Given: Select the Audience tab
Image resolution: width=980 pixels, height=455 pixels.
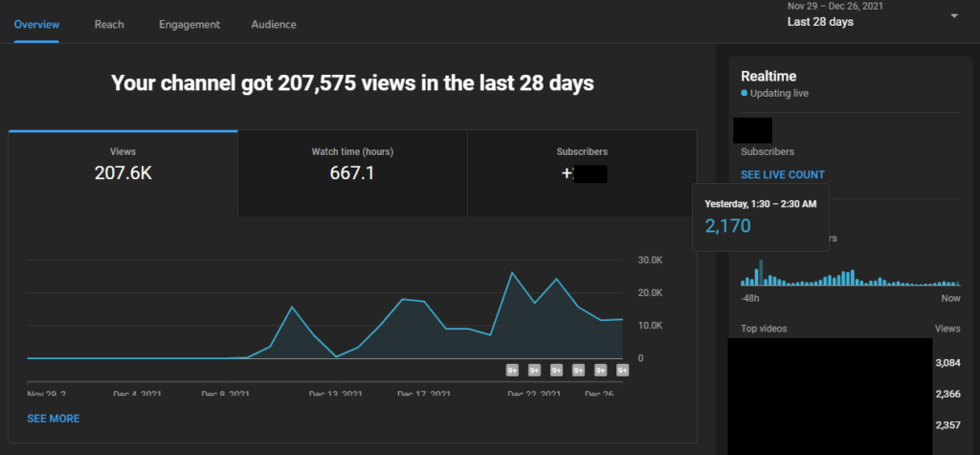Looking at the screenshot, I should [274, 24].
